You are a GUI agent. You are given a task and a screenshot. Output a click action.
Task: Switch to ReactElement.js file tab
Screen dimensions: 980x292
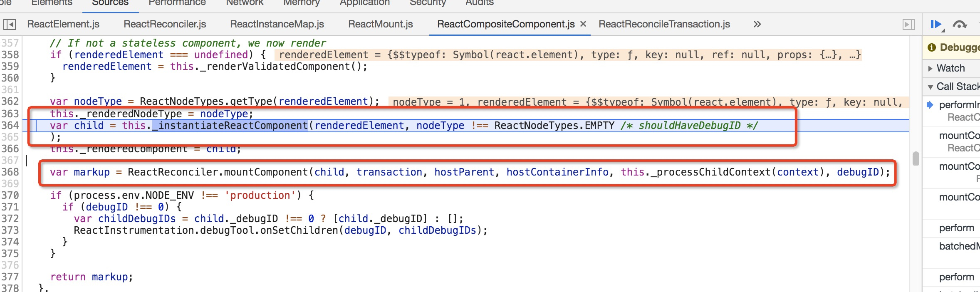click(x=63, y=24)
